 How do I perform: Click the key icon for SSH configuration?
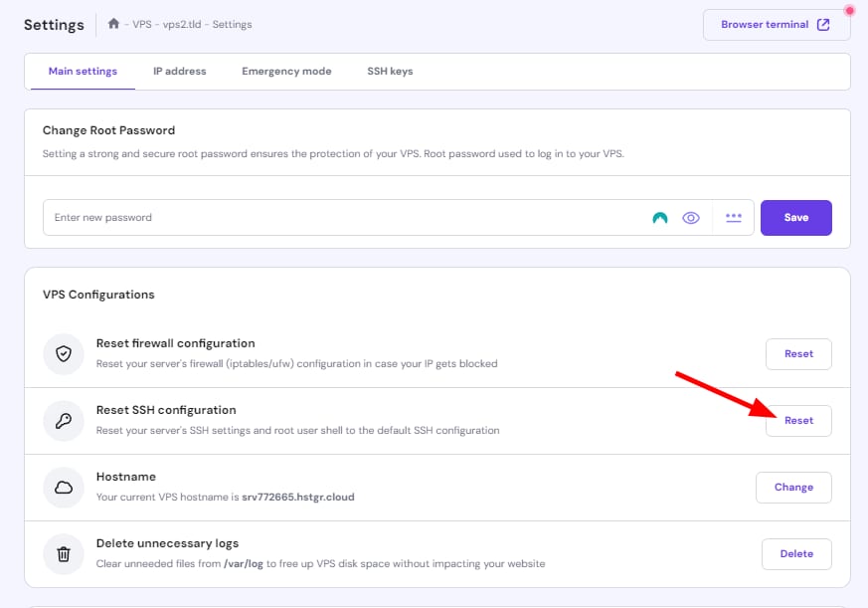pos(64,421)
